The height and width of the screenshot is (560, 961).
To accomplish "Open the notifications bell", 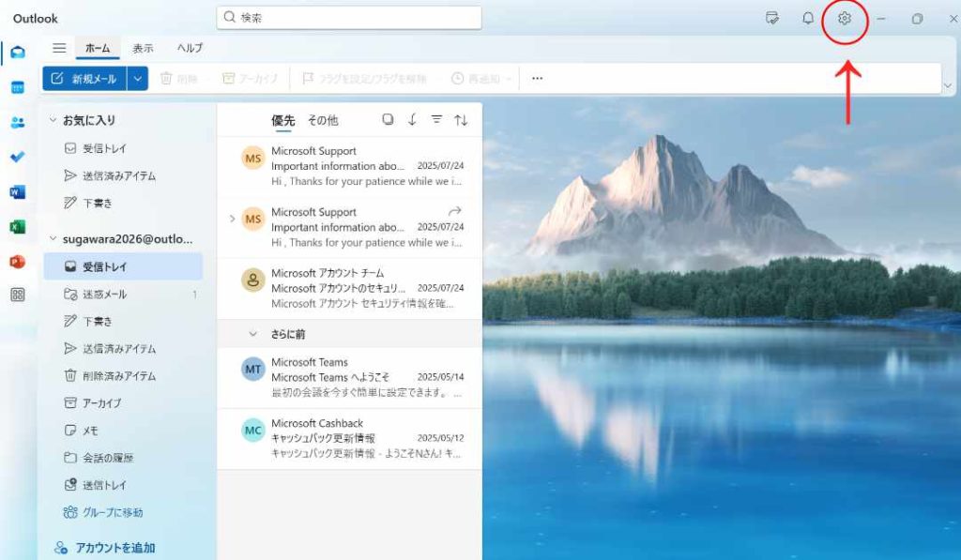I will pos(808,18).
